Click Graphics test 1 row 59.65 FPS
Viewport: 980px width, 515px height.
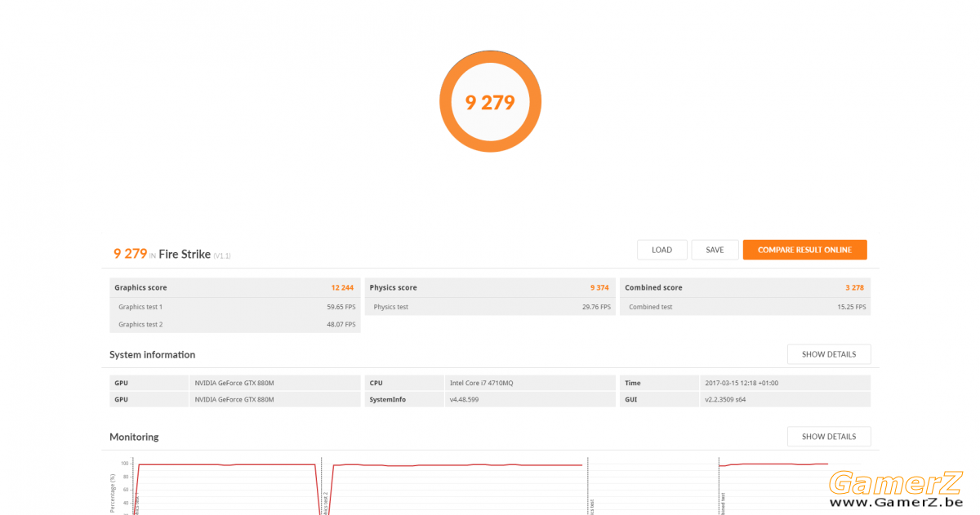235,307
